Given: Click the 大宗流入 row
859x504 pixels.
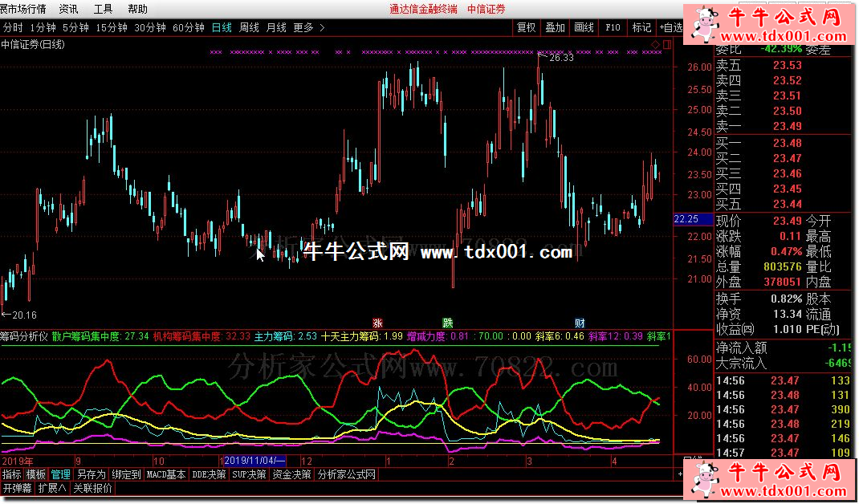Looking at the screenshot, I should click(x=785, y=363).
